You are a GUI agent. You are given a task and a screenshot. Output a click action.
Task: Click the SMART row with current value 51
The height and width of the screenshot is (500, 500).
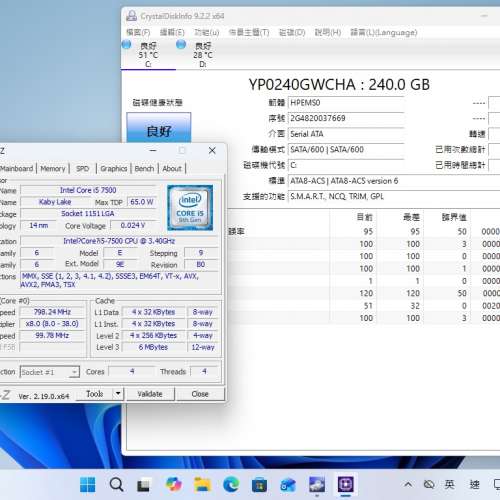[x=363, y=306]
